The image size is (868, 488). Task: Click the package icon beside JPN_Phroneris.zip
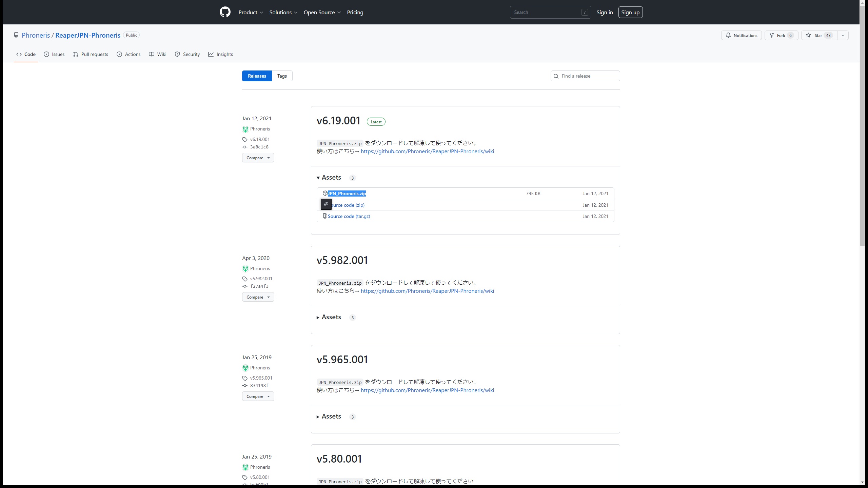pyautogui.click(x=325, y=193)
